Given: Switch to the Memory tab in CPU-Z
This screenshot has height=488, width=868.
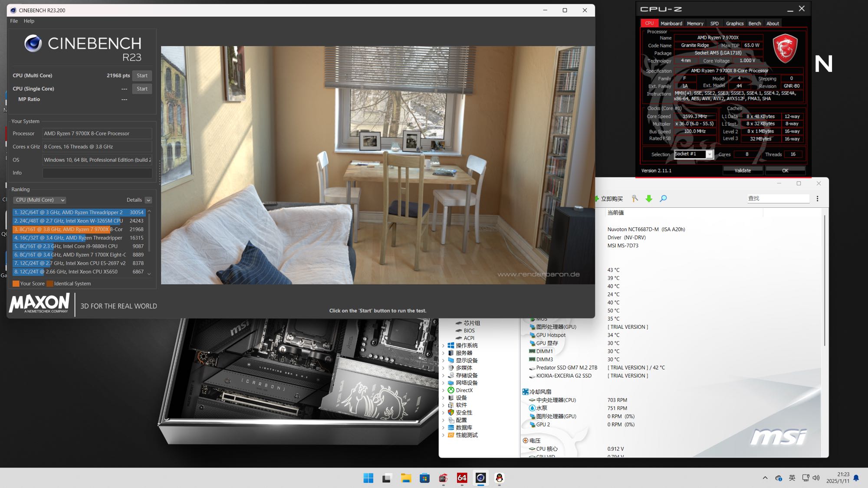Looking at the screenshot, I should click(x=695, y=23).
